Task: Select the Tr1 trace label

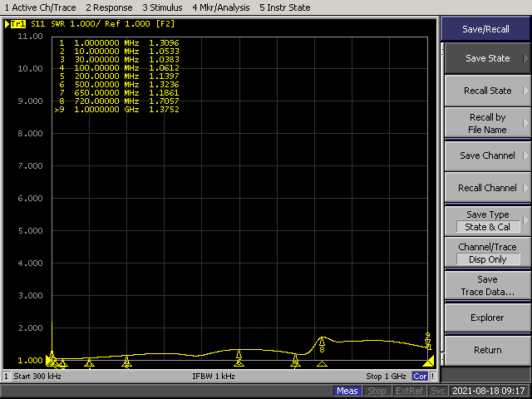Action: pyautogui.click(x=17, y=24)
